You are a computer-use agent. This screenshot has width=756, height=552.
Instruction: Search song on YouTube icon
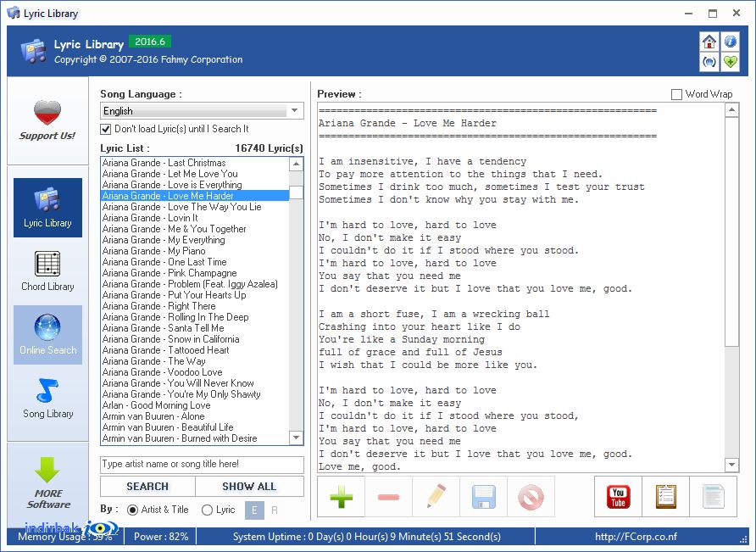coord(618,497)
